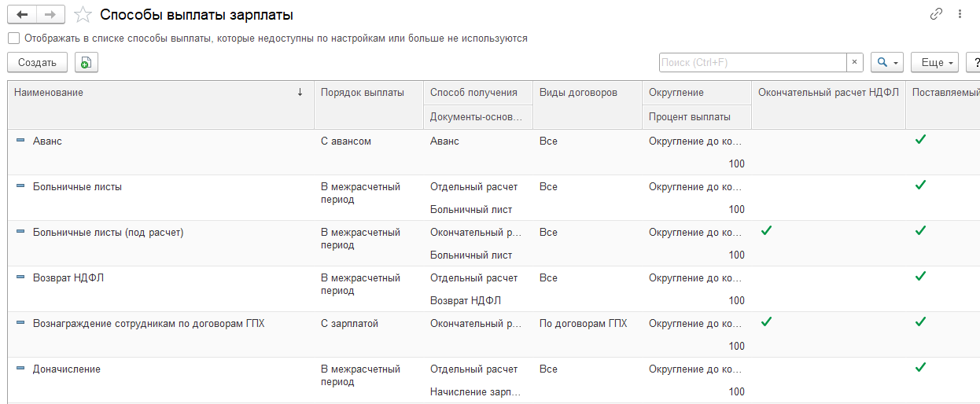Enable showing unavailable payment methods checkbox
Image resolution: width=980 pixels, height=404 pixels.
pos(13,38)
